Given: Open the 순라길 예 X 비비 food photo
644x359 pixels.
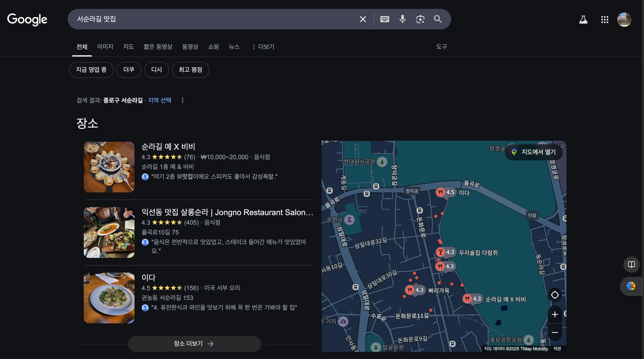Looking at the screenshot, I should pos(109,167).
